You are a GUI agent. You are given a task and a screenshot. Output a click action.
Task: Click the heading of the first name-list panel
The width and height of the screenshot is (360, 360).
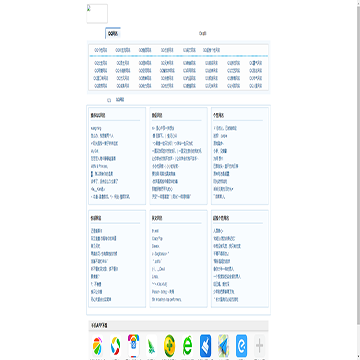point(98,115)
